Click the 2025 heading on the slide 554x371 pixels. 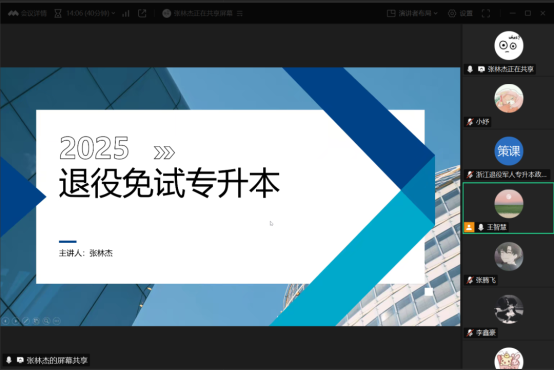pos(94,148)
